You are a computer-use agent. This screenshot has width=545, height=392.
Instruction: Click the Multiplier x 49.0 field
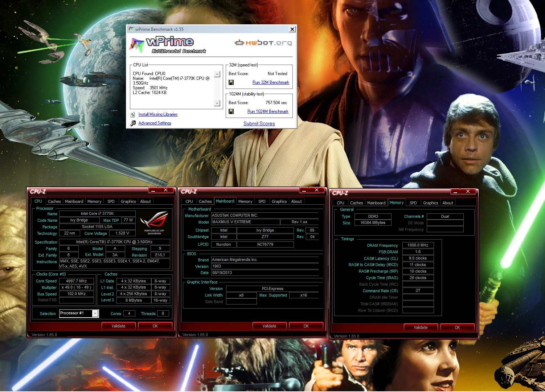click(x=77, y=287)
